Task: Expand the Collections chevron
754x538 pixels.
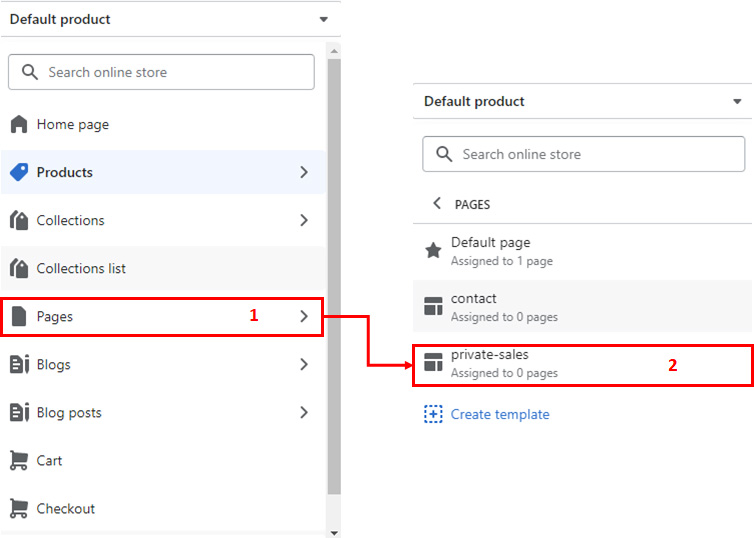Action: coord(304,220)
